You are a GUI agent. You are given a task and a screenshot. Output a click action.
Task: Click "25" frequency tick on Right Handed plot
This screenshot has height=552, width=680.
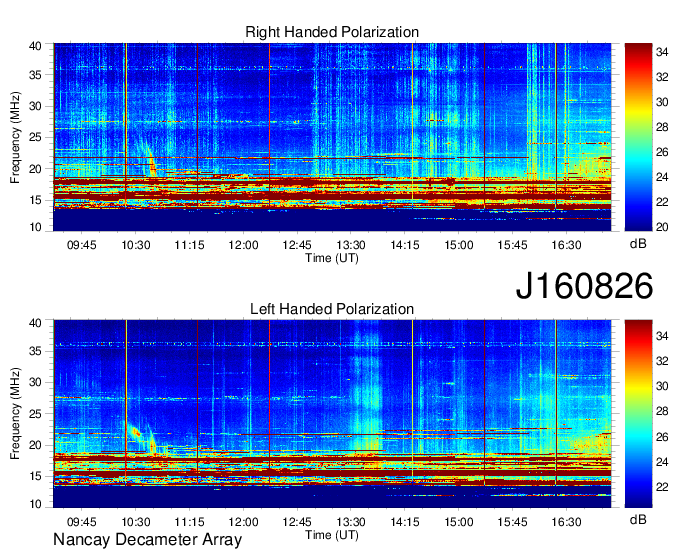click(x=35, y=137)
